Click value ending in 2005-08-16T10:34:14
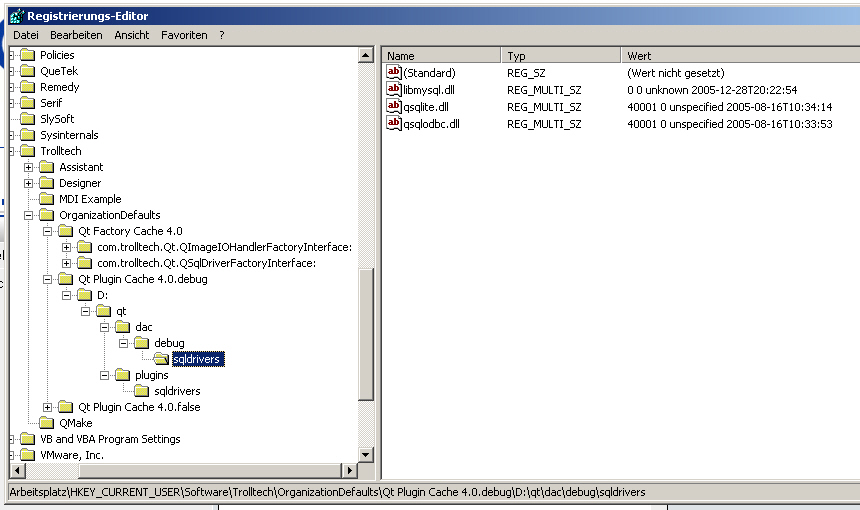 pyautogui.click(x=729, y=107)
